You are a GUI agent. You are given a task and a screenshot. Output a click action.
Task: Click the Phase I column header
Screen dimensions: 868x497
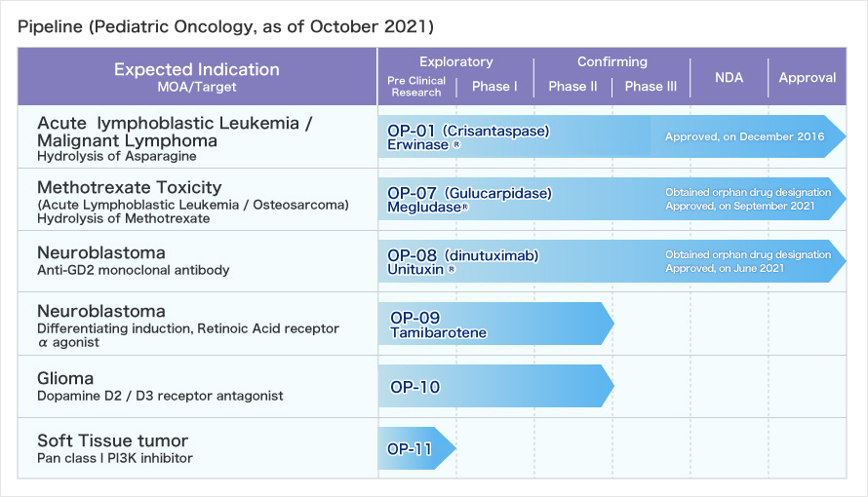click(x=494, y=87)
